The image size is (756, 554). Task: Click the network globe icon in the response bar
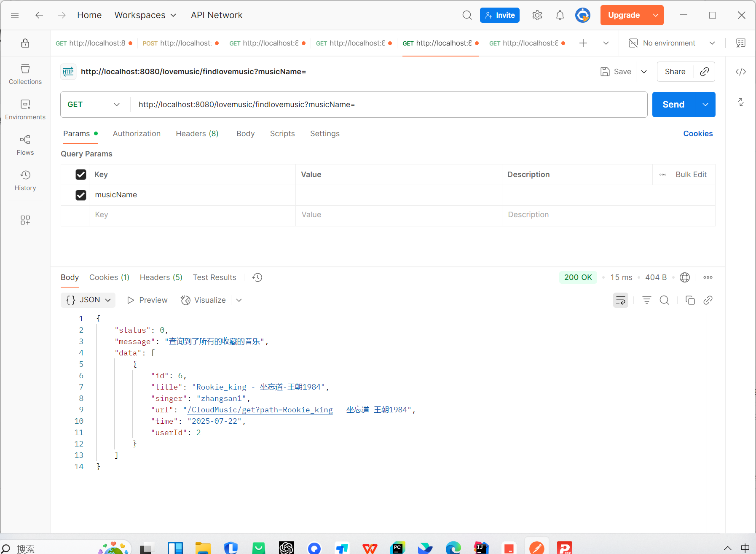point(685,277)
